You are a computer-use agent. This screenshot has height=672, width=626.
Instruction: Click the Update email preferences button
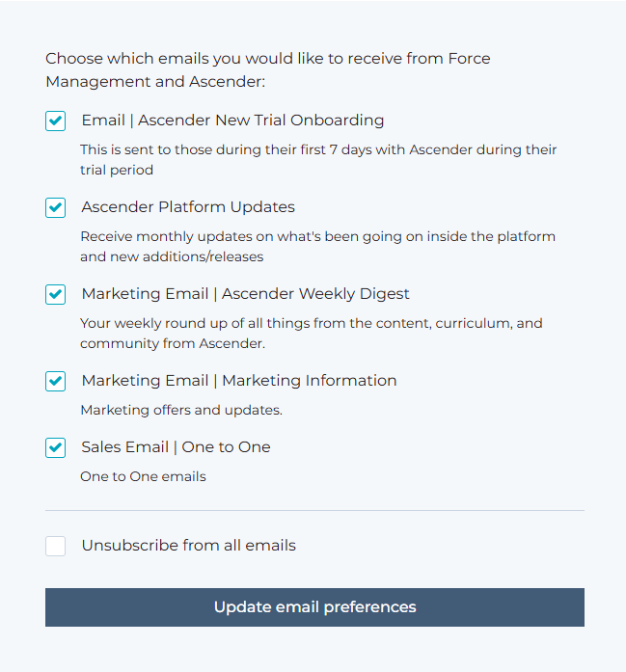pyautogui.click(x=314, y=607)
